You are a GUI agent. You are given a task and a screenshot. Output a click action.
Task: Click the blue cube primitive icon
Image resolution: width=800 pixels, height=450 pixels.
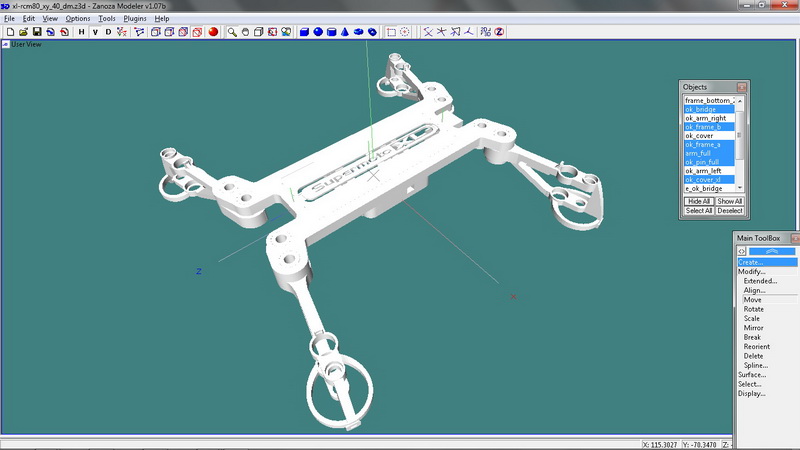(304, 32)
